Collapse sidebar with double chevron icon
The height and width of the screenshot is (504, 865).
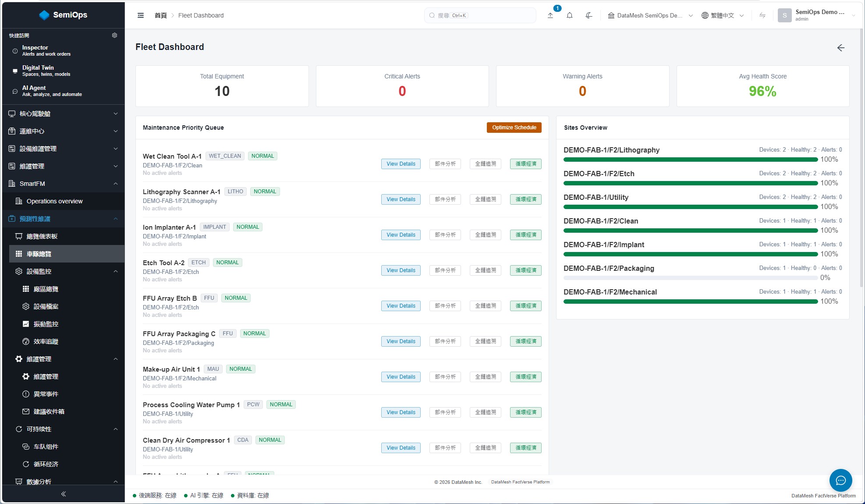pos(64,494)
